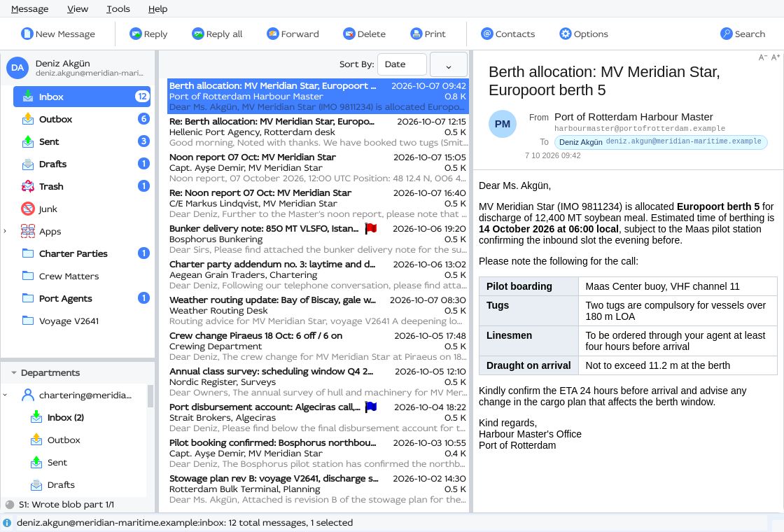This screenshot has width=784, height=532.
Task: Open the View menu
Action: pos(78,9)
